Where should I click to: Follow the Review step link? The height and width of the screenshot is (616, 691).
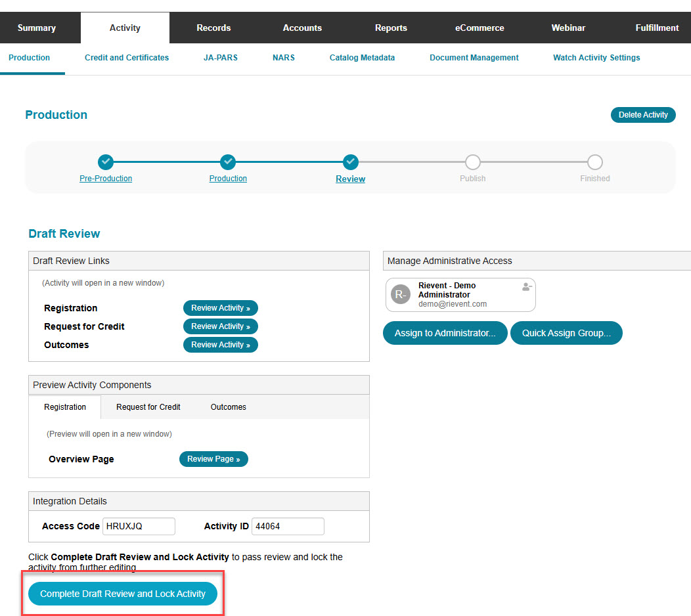click(350, 179)
